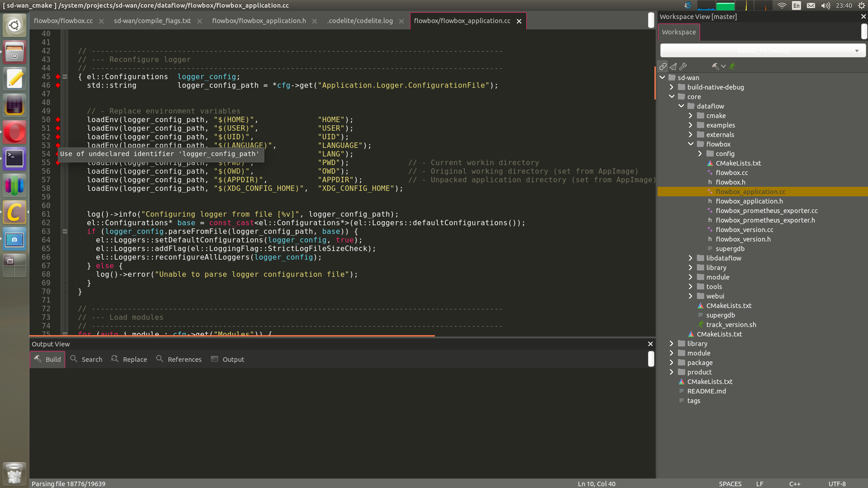
Task: Switch to Build output via hammer icon
Action: (x=47, y=359)
